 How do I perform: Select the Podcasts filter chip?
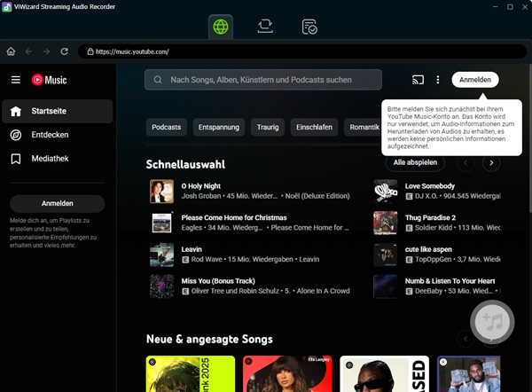pyautogui.click(x=167, y=128)
